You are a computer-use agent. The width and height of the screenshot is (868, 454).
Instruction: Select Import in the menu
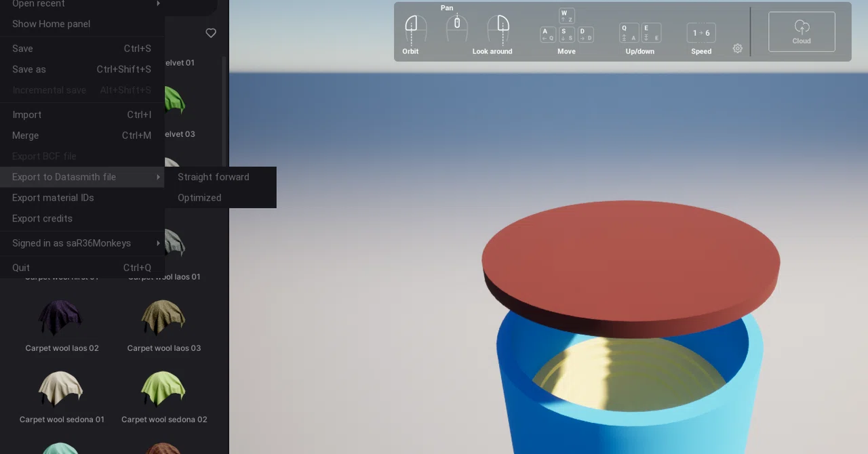[x=82, y=115]
